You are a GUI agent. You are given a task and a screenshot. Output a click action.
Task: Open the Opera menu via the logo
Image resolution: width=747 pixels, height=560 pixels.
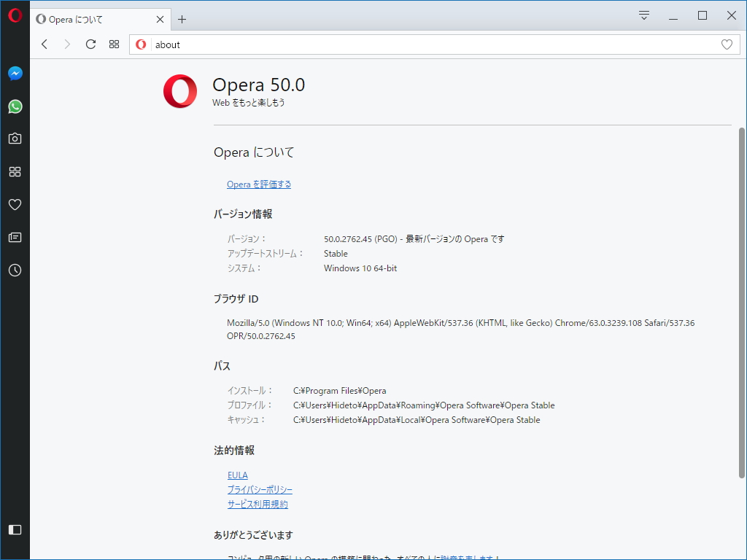pyautogui.click(x=15, y=15)
